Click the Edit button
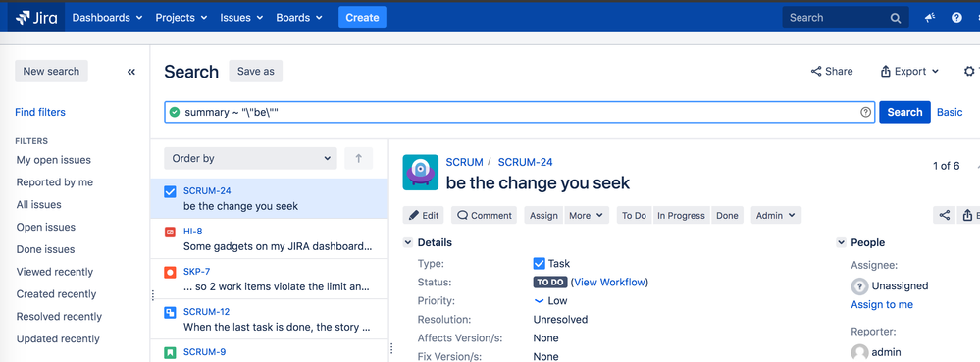The width and height of the screenshot is (980, 362). (424, 215)
